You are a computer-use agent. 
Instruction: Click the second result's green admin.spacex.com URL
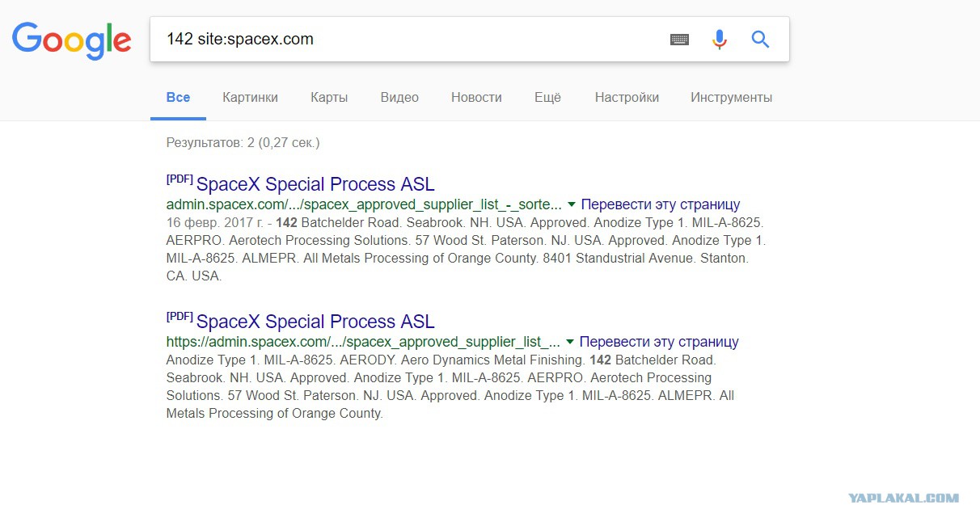click(363, 342)
